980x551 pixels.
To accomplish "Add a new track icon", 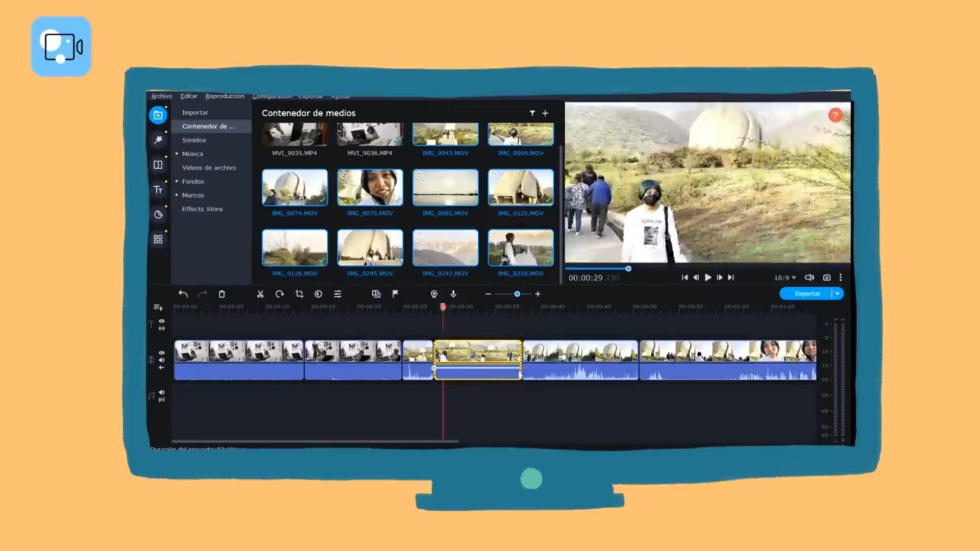I will tap(158, 308).
